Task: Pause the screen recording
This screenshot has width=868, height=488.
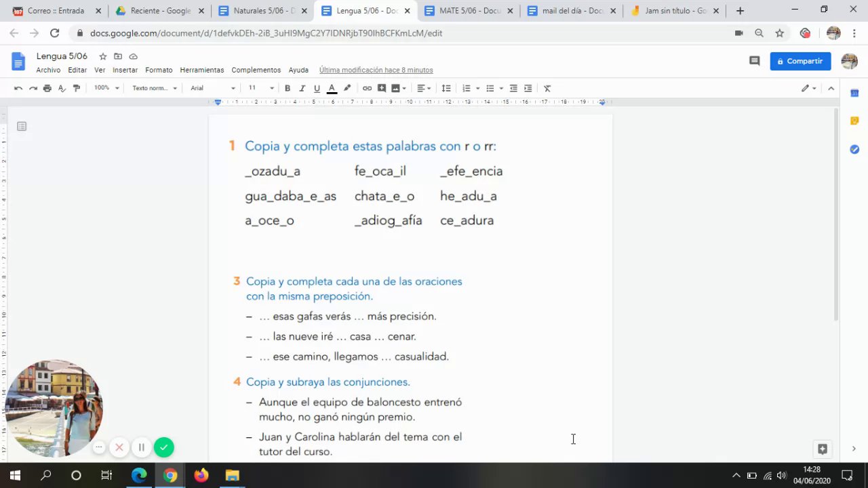Action: pos(141,447)
